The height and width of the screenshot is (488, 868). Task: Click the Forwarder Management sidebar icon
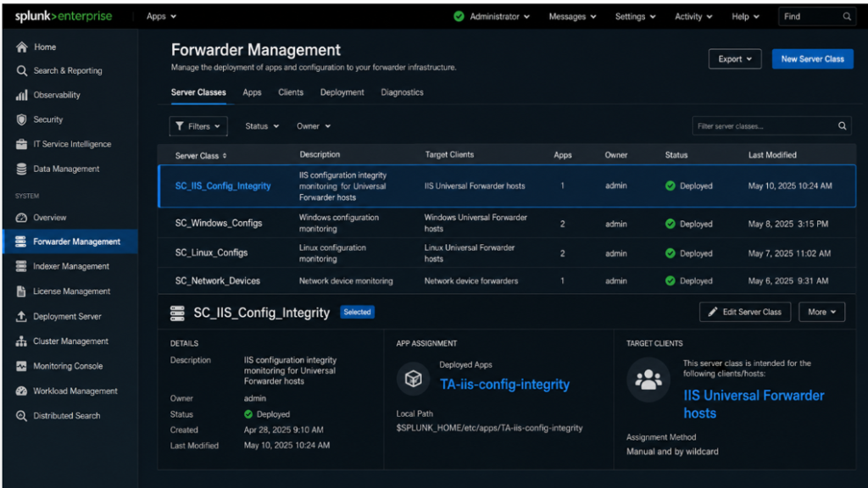pyautogui.click(x=21, y=241)
